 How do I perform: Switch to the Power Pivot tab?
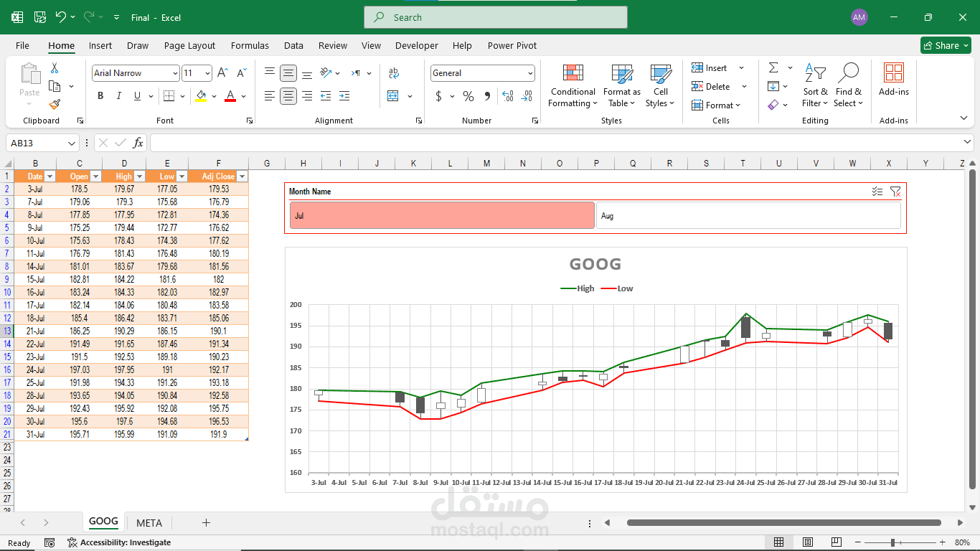[512, 45]
